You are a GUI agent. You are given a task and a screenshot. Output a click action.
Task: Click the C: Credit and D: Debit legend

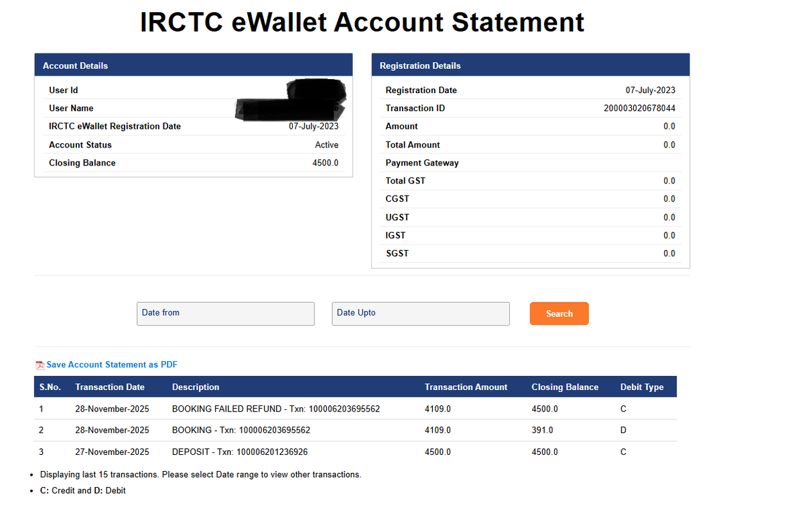click(x=82, y=490)
